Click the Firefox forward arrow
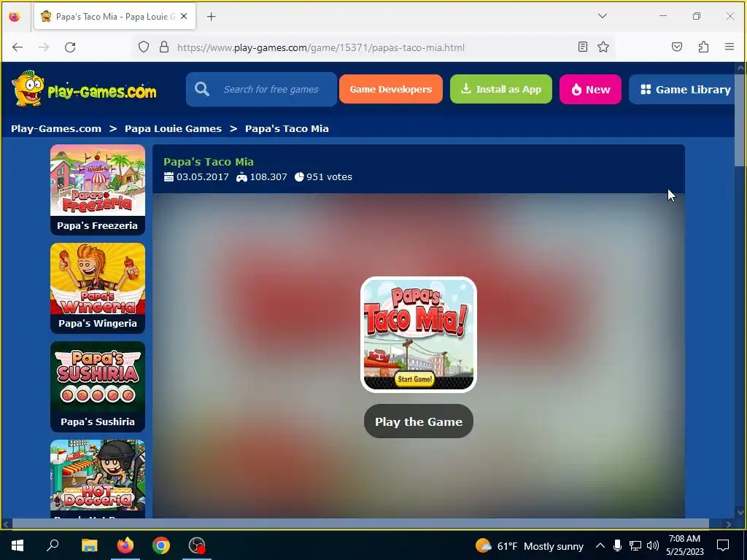The image size is (747, 560). (x=44, y=47)
